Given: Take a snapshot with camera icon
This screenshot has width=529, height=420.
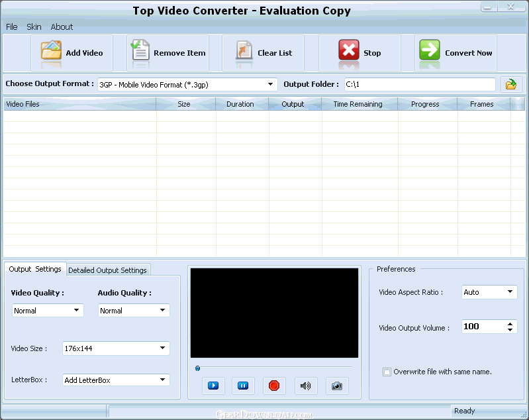Looking at the screenshot, I should (337, 386).
